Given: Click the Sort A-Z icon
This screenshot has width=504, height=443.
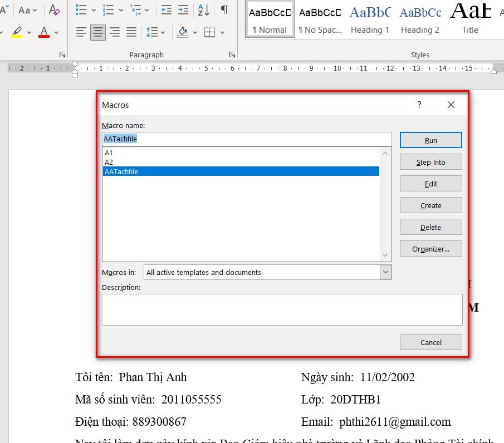Looking at the screenshot, I should point(204,10).
